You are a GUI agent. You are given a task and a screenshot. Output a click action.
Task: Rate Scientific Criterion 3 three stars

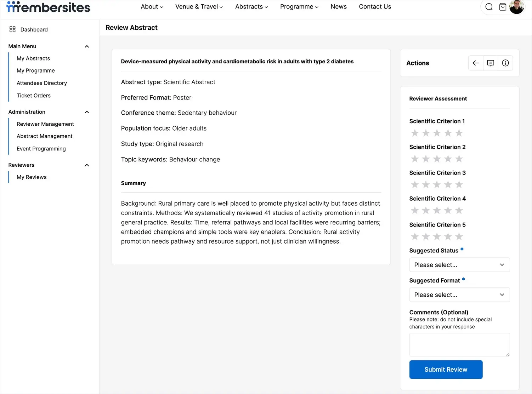[x=437, y=185]
